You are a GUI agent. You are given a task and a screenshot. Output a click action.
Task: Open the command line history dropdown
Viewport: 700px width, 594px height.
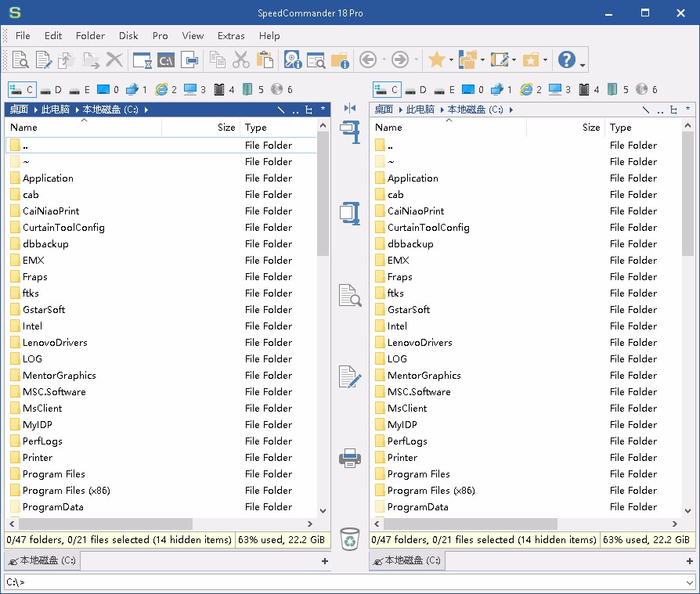pyautogui.click(x=689, y=582)
